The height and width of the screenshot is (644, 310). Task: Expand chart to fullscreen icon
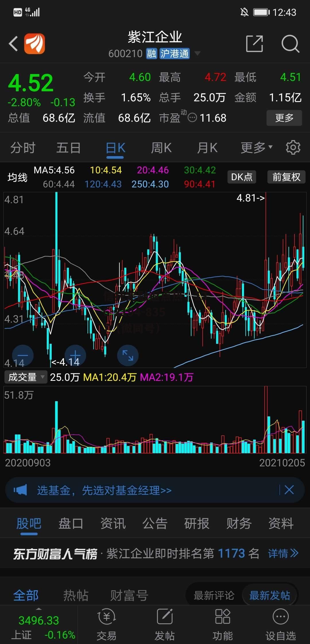[128, 355]
